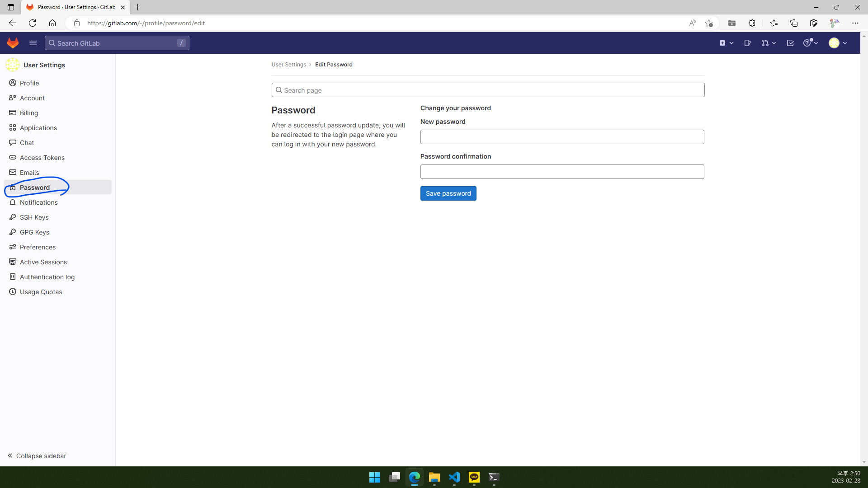Click User Settings breadcrumb link

tap(288, 64)
